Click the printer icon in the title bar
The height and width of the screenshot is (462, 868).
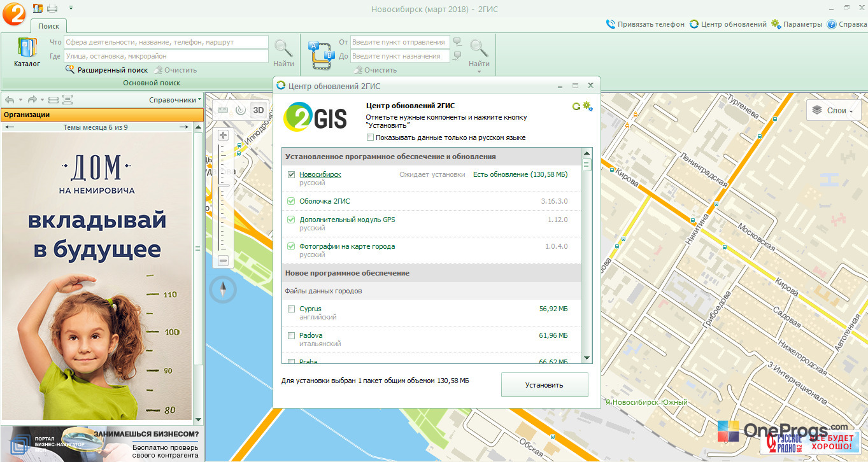[52, 8]
